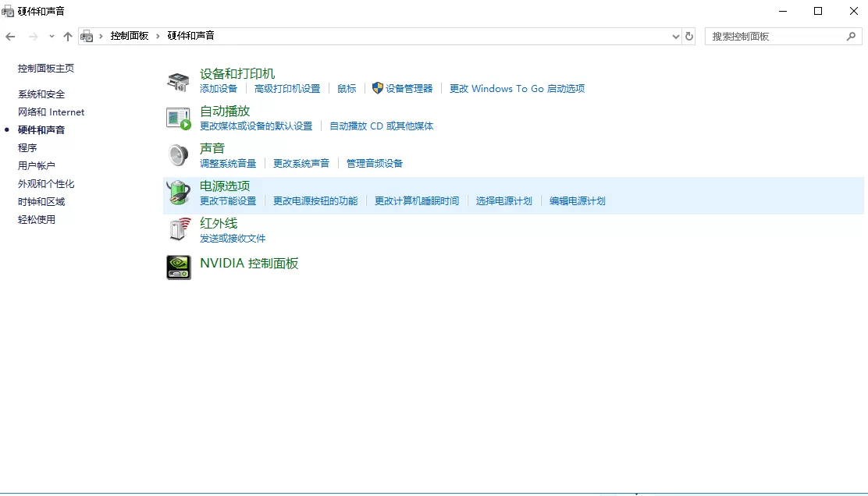The height and width of the screenshot is (496, 868).
Task: Select 用户帐户 in sidebar
Action: (x=37, y=166)
